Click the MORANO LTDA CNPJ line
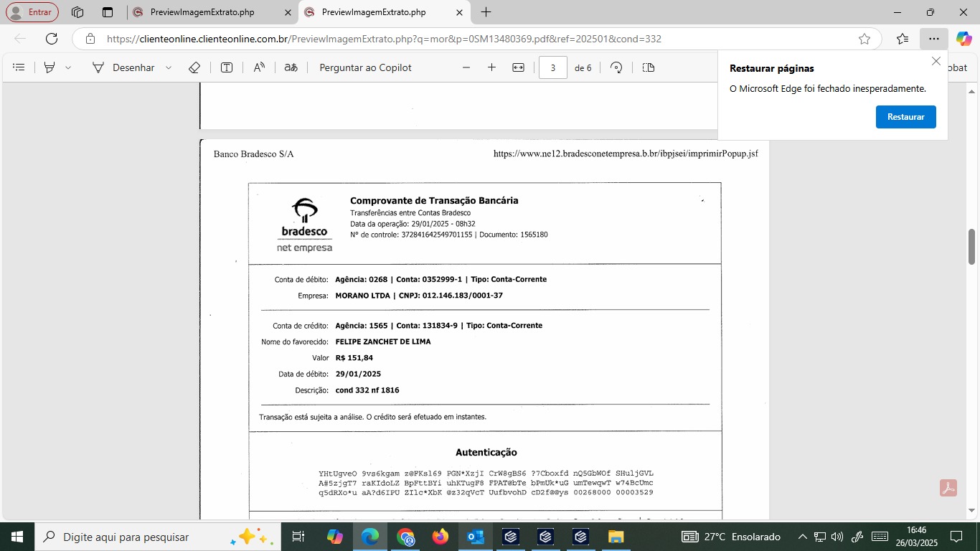 click(419, 296)
